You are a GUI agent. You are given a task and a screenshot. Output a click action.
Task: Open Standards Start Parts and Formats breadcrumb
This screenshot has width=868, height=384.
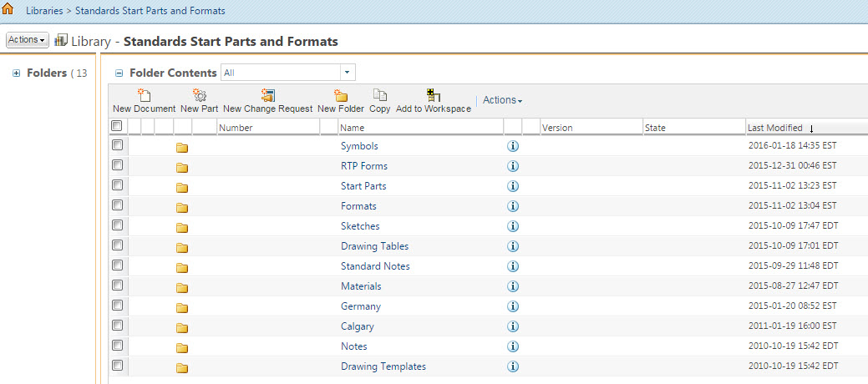tap(150, 11)
